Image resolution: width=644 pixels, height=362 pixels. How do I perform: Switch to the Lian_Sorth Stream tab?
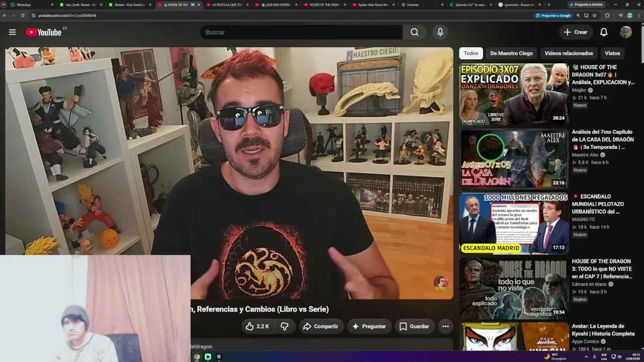pyautogui.click(x=80, y=5)
